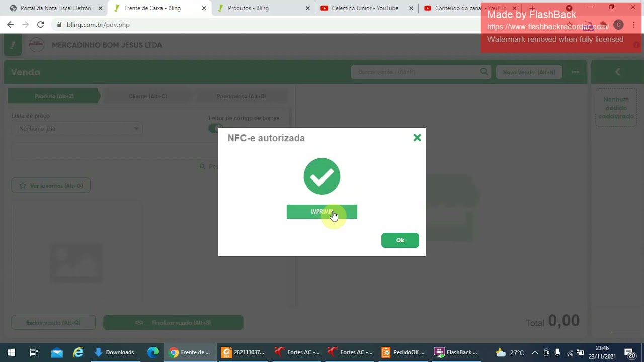This screenshot has width=644, height=362.
Task: Click Excluir venda (Alt+Q) button
Action: pos(53,323)
